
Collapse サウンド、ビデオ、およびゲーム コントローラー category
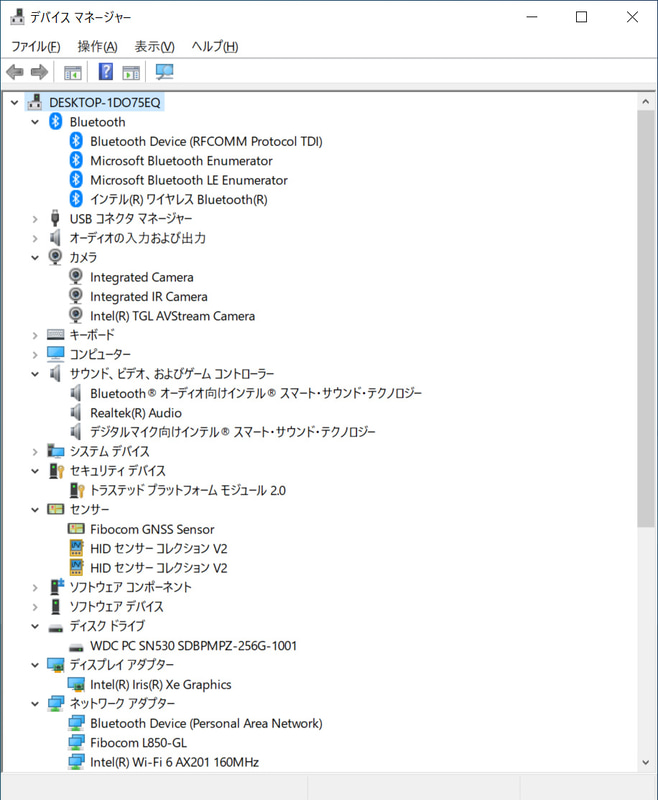(35, 374)
